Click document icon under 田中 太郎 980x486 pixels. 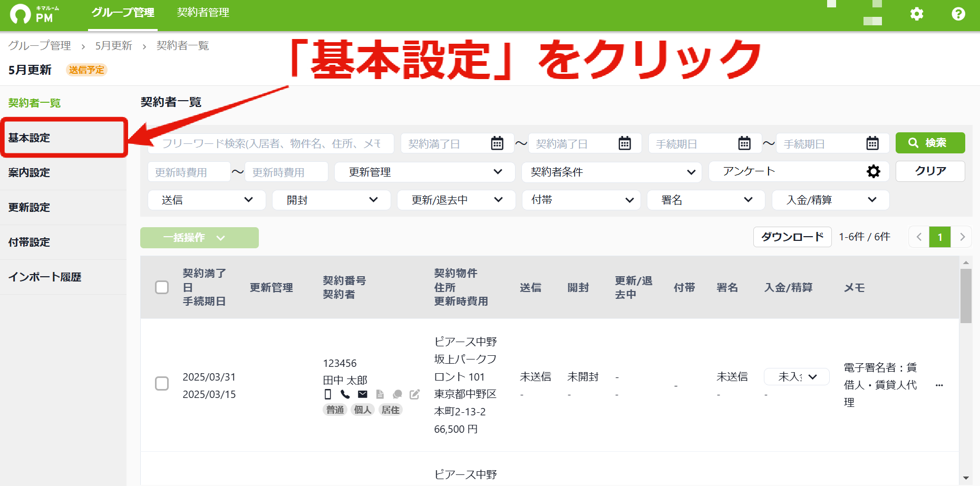point(380,394)
